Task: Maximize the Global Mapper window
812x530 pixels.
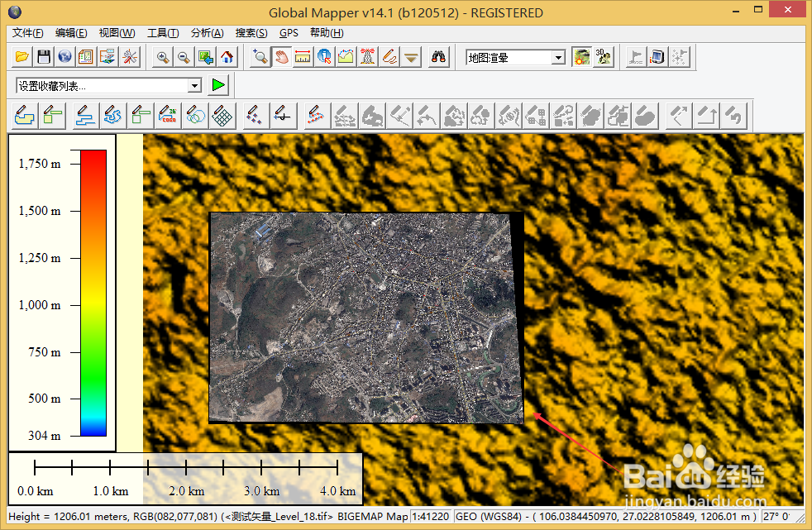Action: pyautogui.click(x=758, y=11)
